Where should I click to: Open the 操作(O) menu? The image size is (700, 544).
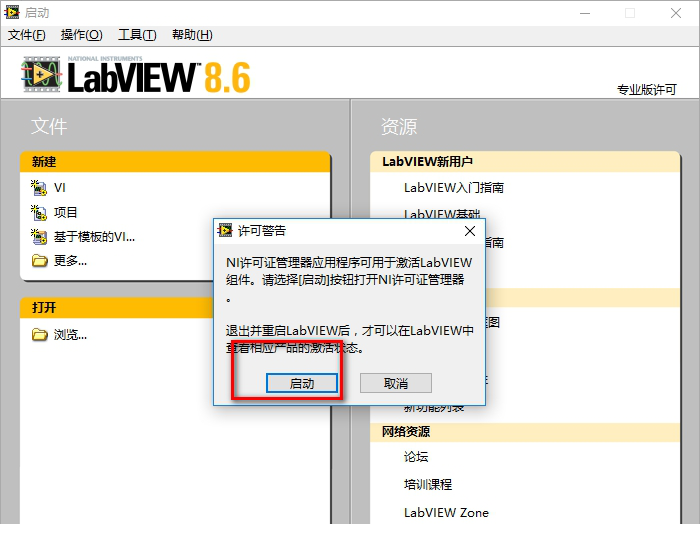[82, 35]
